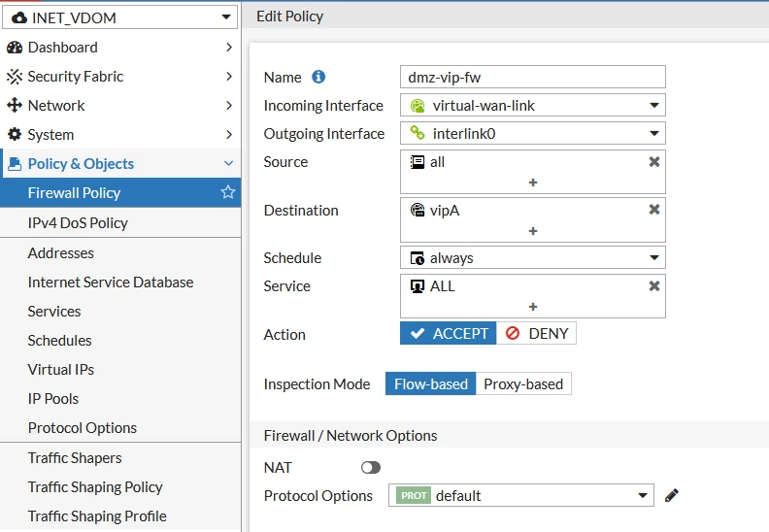Open Firewall Policy in the sidebar
This screenshot has height=532, width=769.
coord(120,192)
